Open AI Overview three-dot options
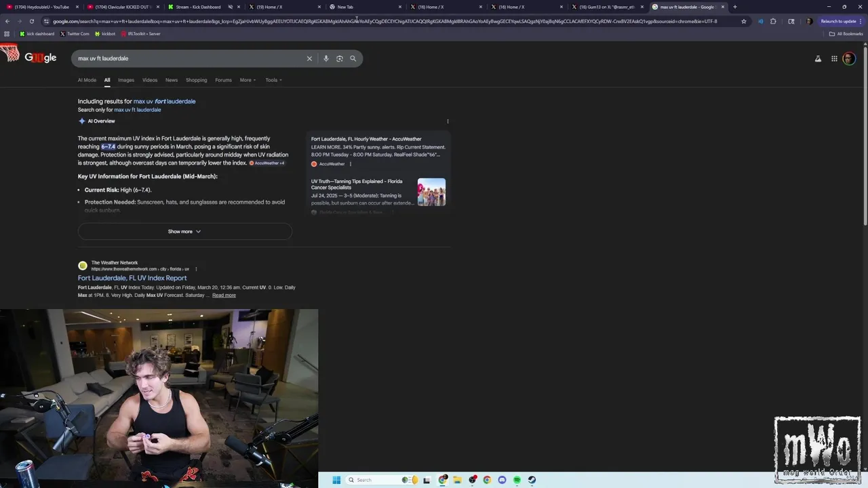Screen dimensions: 868x488 click(x=448, y=121)
